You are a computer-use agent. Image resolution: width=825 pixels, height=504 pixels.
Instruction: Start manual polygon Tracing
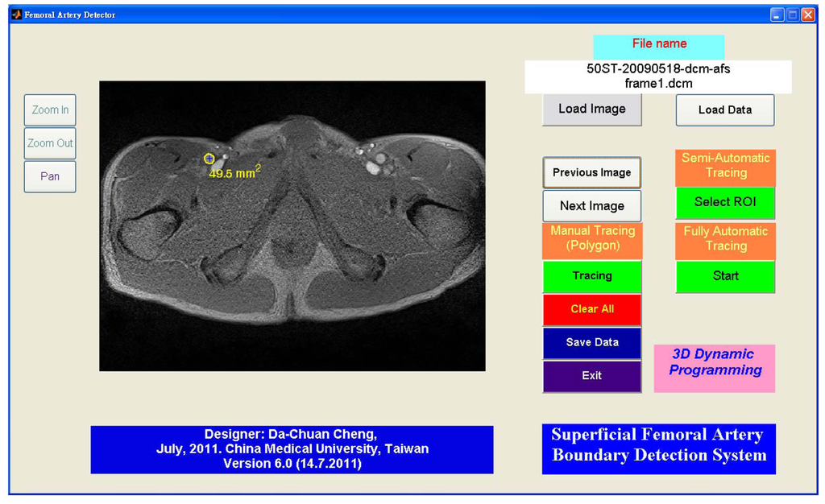(592, 276)
